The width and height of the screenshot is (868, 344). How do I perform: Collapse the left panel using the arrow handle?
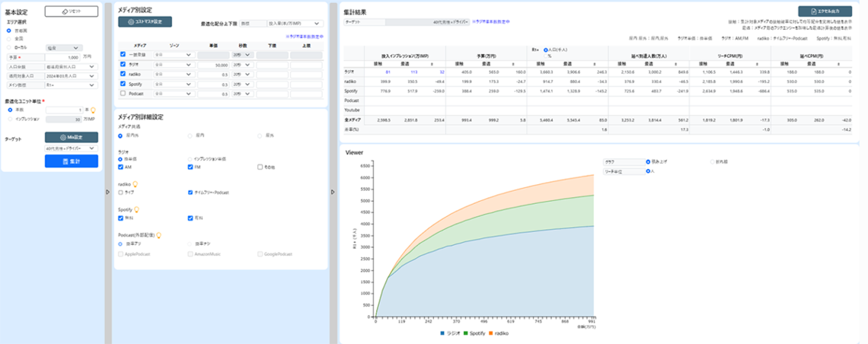107,192
